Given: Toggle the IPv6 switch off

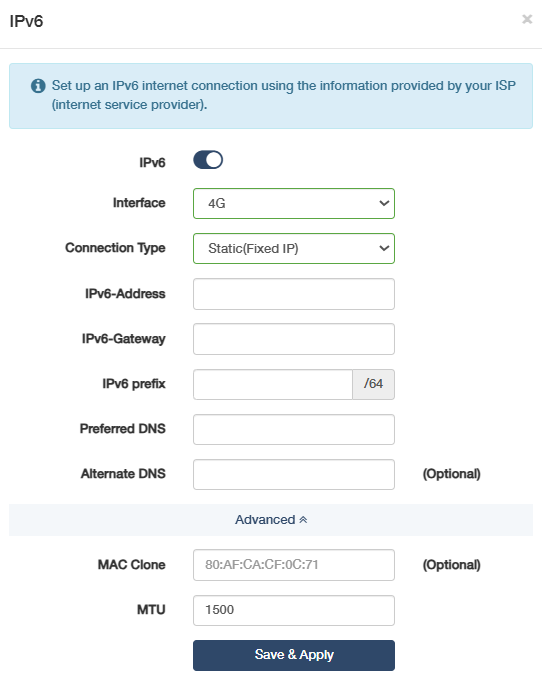Looking at the screenshot, I should click(208, 160).
